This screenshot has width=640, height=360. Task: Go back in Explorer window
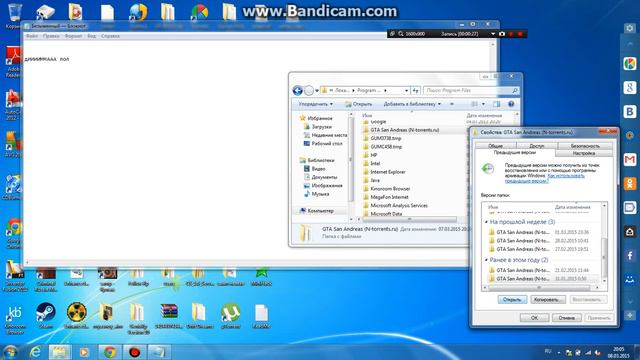[298, 90]
